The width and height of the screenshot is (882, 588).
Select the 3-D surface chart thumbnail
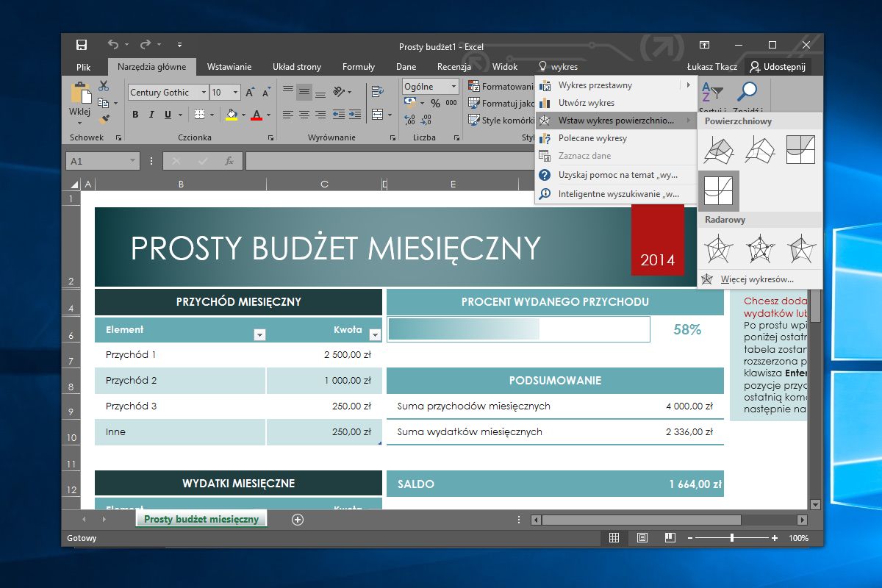click(717, 149)
